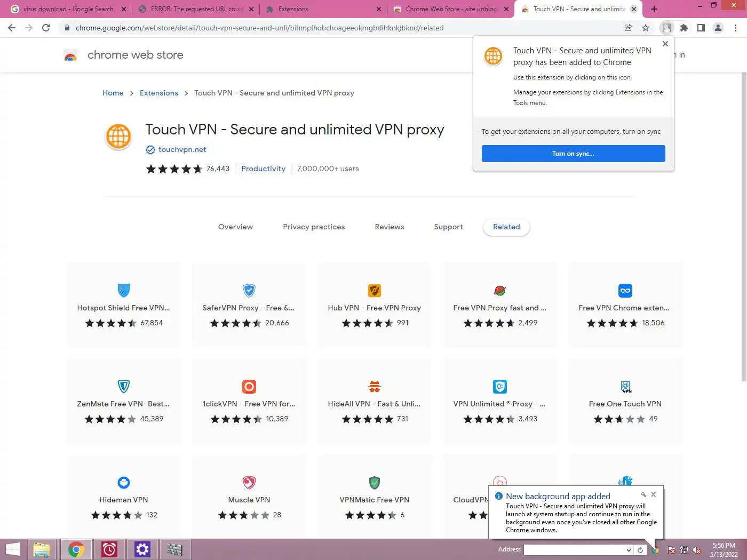Open the Productivity category link
The image size is (747, 560).
(264, 169)
